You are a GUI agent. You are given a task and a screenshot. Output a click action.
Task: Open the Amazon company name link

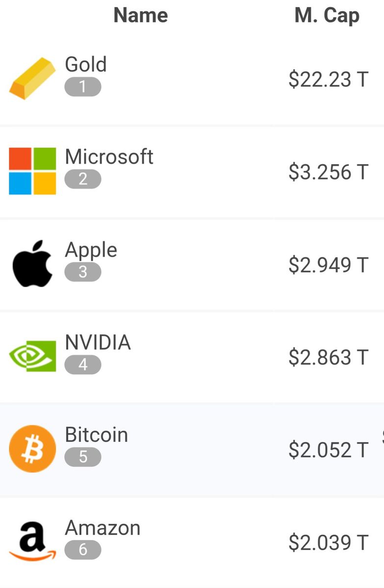click(x=102, y=527)
